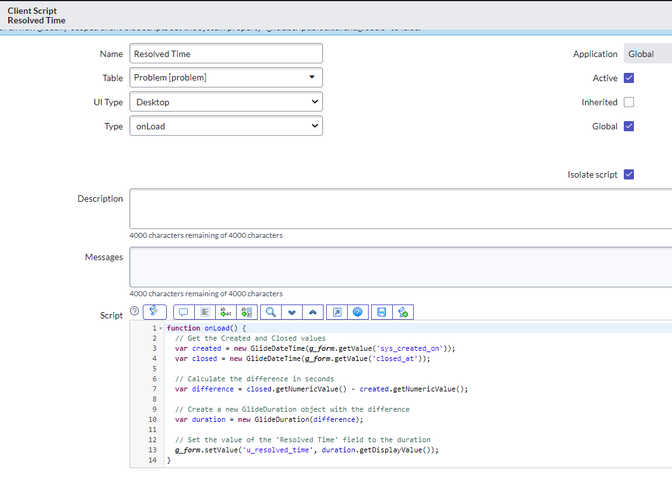Click comment 'Get the Created and Closed values'
This screenshot has height=477, width=672.
[250, 339]
